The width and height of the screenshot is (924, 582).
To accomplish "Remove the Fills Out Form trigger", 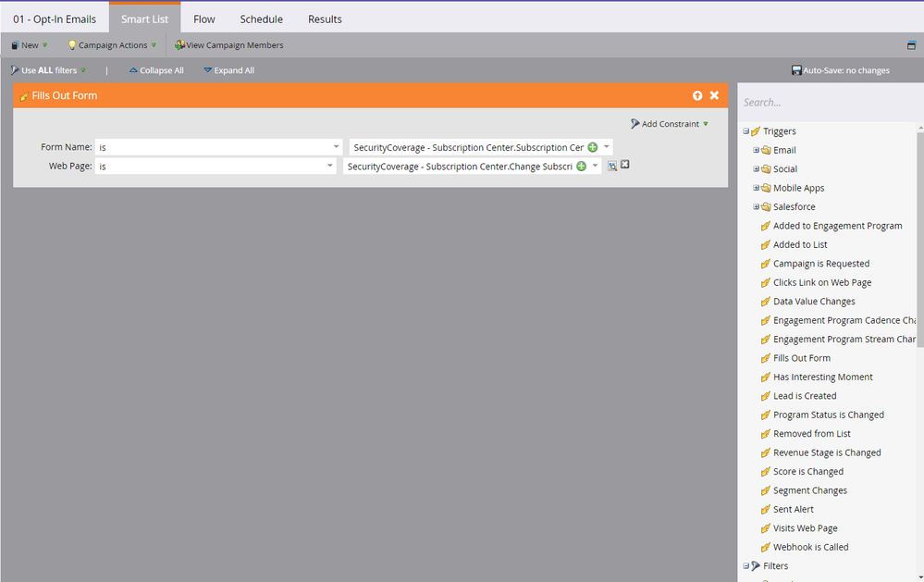I will tap(714, 95).
